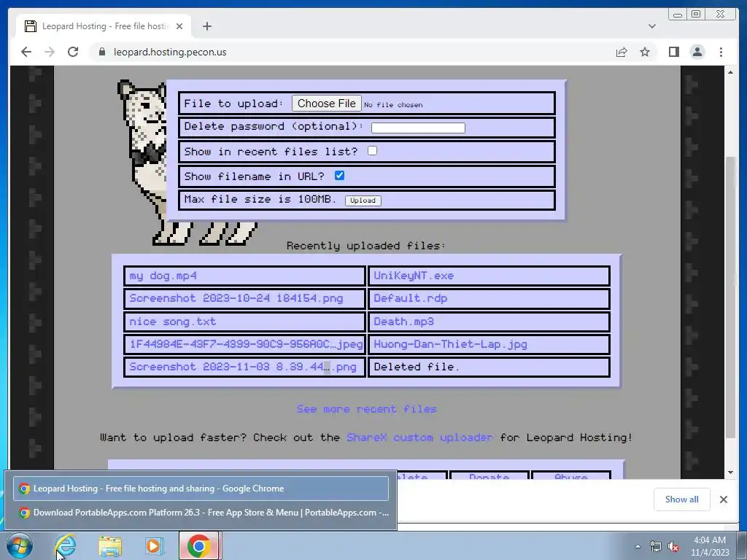Click Show all downloads button
The height and width of the screenshot is (560, 747).
(x=682, y=499)
